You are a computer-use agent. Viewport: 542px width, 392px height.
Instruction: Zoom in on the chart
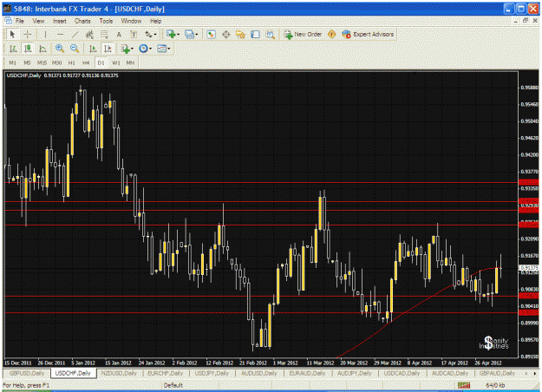tap(60, 49)
